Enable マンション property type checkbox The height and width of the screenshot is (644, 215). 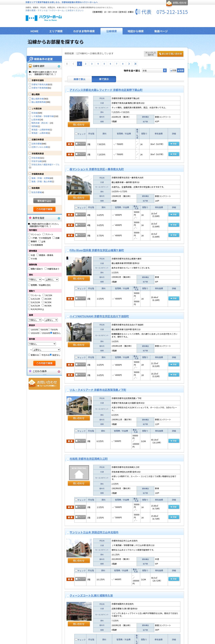coord(29,234)
